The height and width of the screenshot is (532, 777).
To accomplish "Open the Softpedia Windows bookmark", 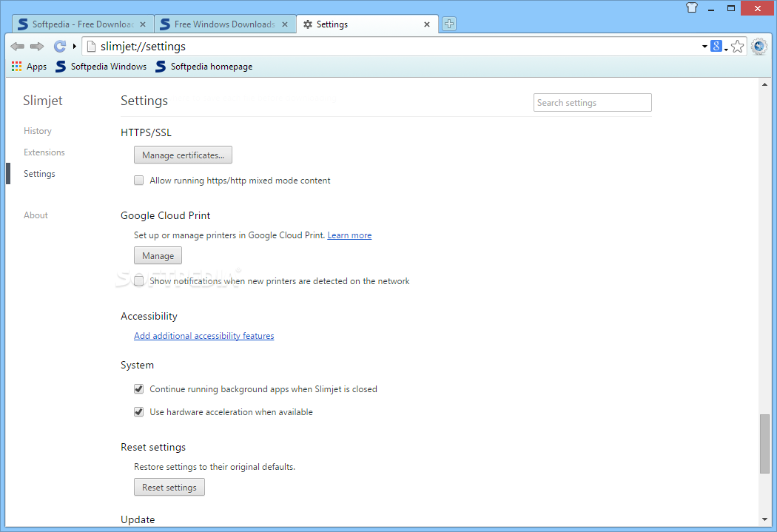I will coord(101,67).
